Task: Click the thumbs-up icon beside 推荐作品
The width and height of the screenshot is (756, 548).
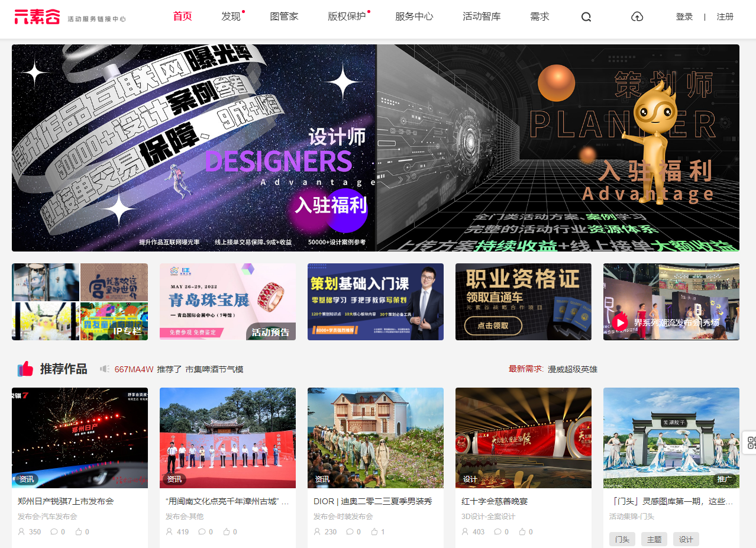Action: [25, 369]
